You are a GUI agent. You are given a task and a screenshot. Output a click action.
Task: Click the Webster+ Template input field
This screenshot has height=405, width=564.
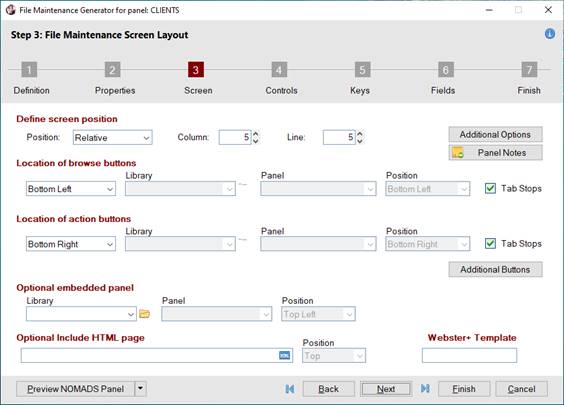[x=469, y=355]
